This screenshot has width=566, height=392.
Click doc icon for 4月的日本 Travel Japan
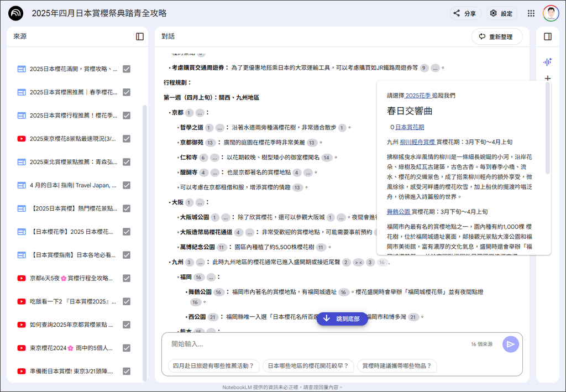coord(22,185)
